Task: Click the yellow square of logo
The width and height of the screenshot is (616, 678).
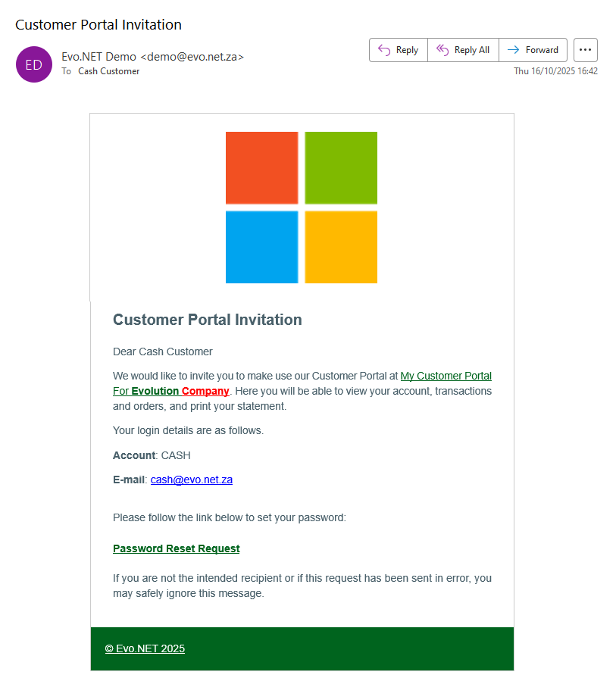Action: point(341,247)
